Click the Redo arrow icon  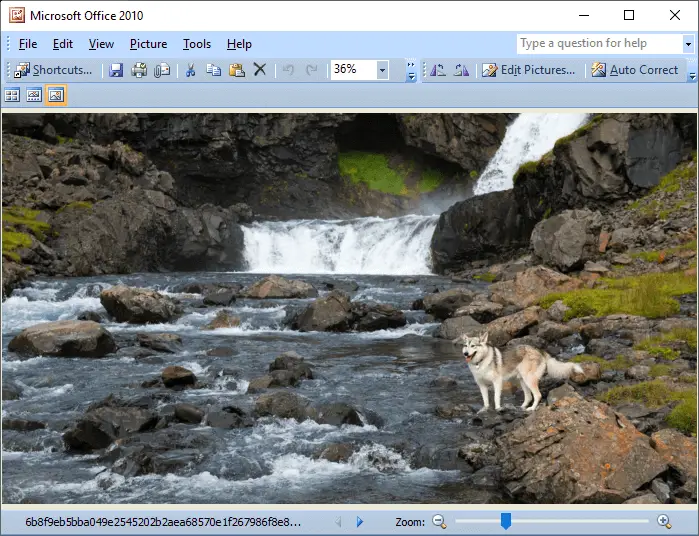pos(311,70)
